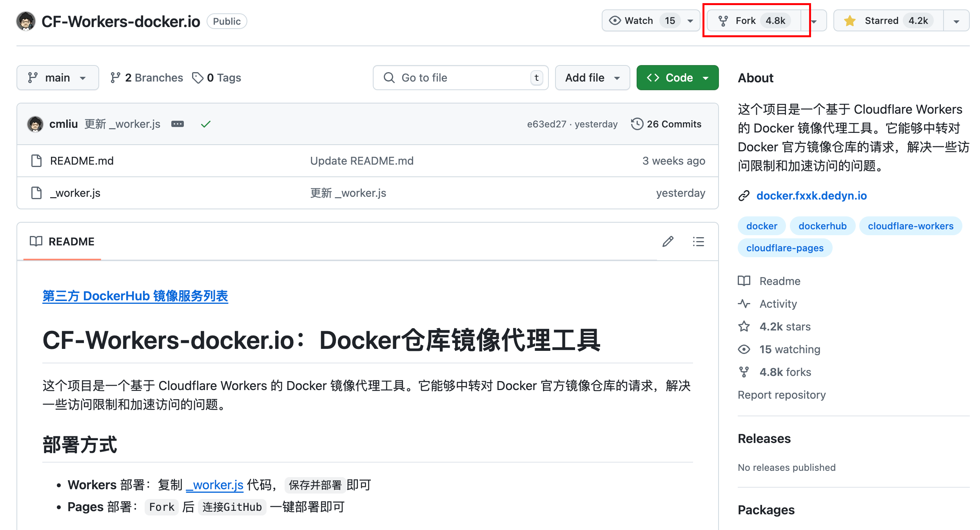The image size is (980, 530).
Task: Click cmliu's avatar in the commit row
Action: click(x=35, y=124)
